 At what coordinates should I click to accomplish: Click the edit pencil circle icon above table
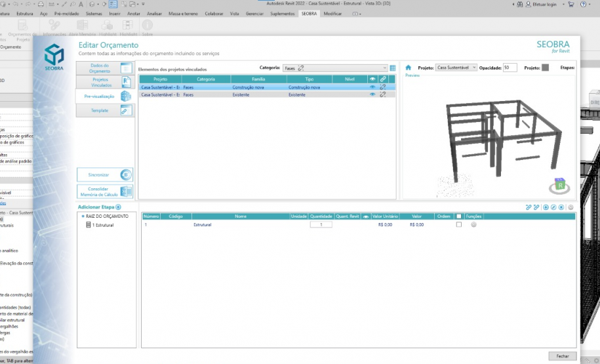[x=553, y=207]
